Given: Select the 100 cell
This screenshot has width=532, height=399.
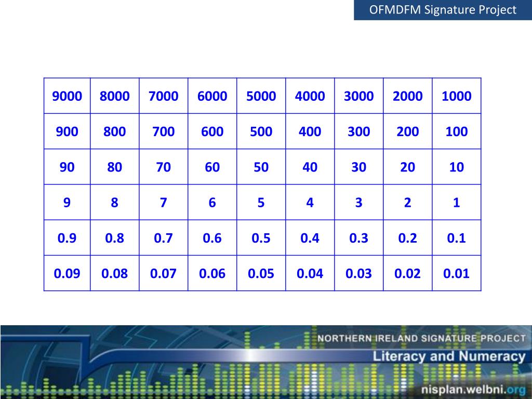Looking at the screenshot, I should click(x=457, y=131).
